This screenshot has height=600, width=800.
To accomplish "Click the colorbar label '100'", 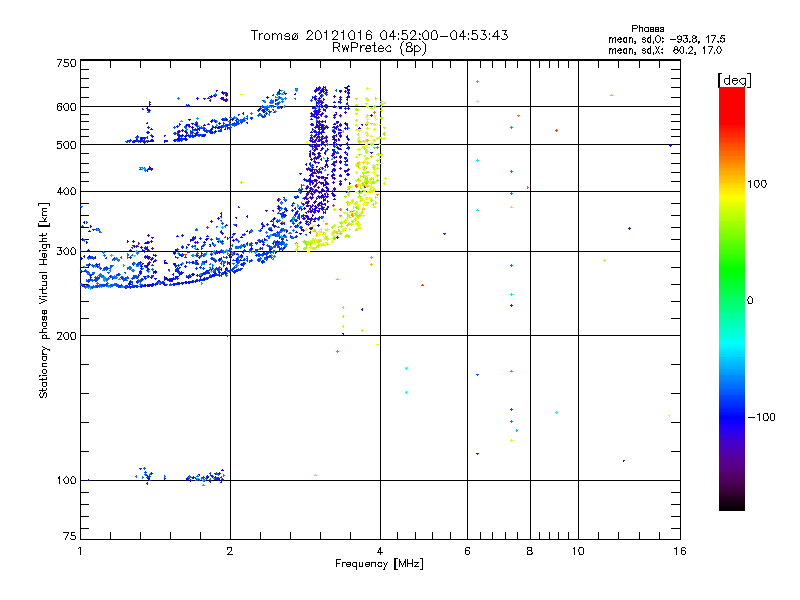I will [757, 184].
